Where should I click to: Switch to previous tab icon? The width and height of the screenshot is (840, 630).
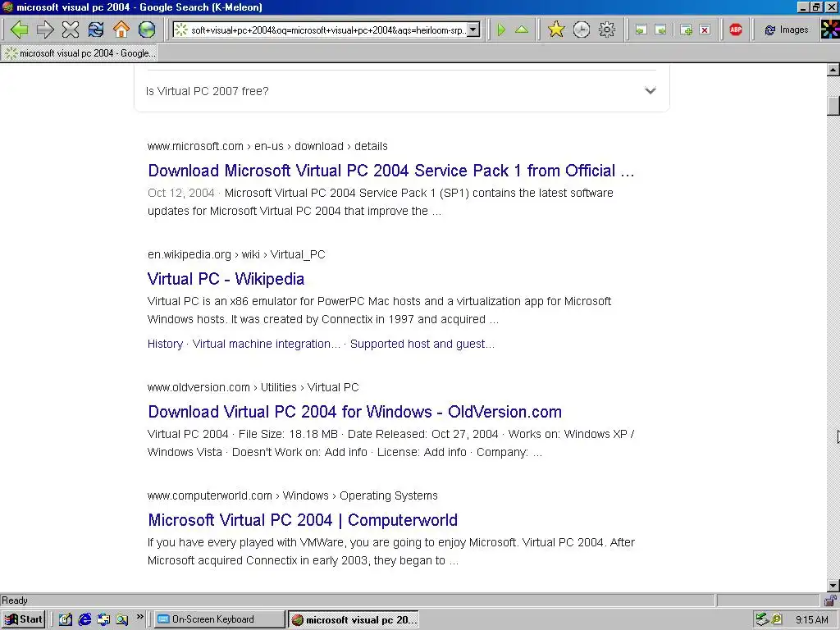click(641, 30)
